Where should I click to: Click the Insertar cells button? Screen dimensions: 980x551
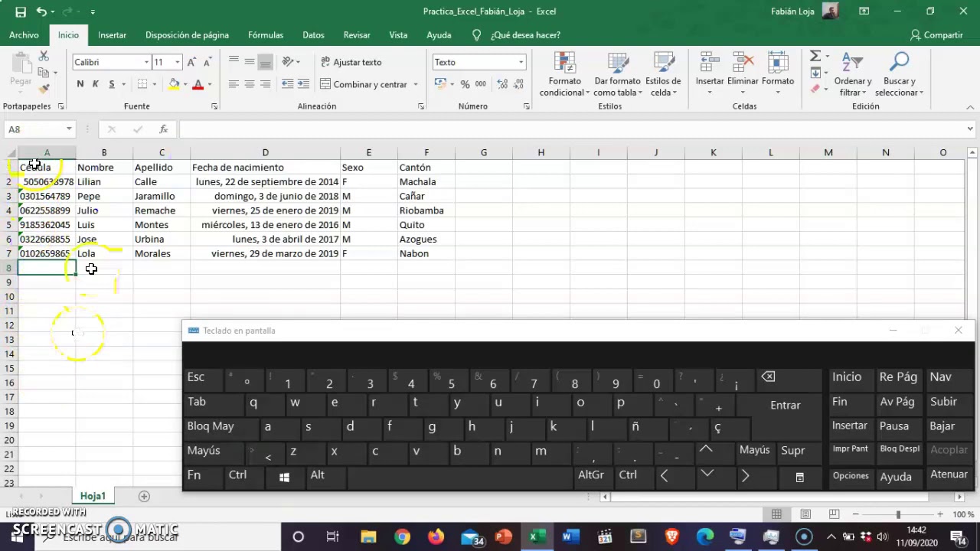(710, 74)
